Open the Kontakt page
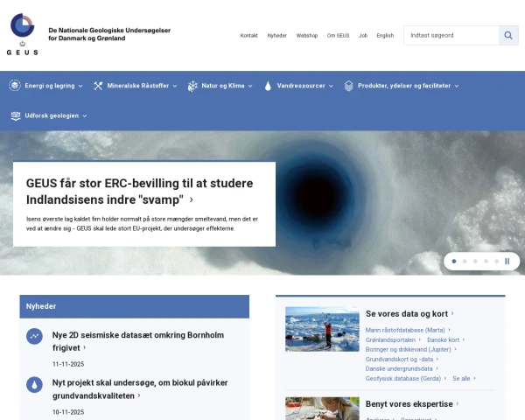 (x=249, y=36)
